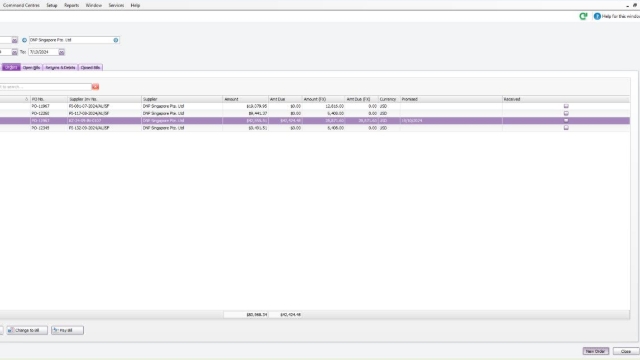640x360 pixels.
Task: Click received status icon in highlighted row
Action: 566,121
